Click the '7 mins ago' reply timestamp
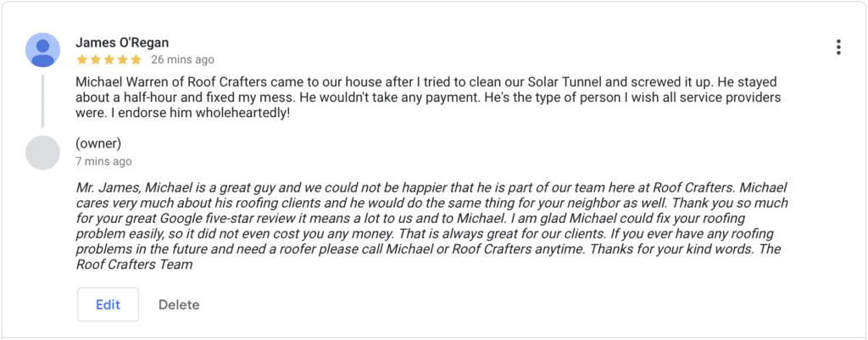The image size is (868, 340). click(104, 162)
